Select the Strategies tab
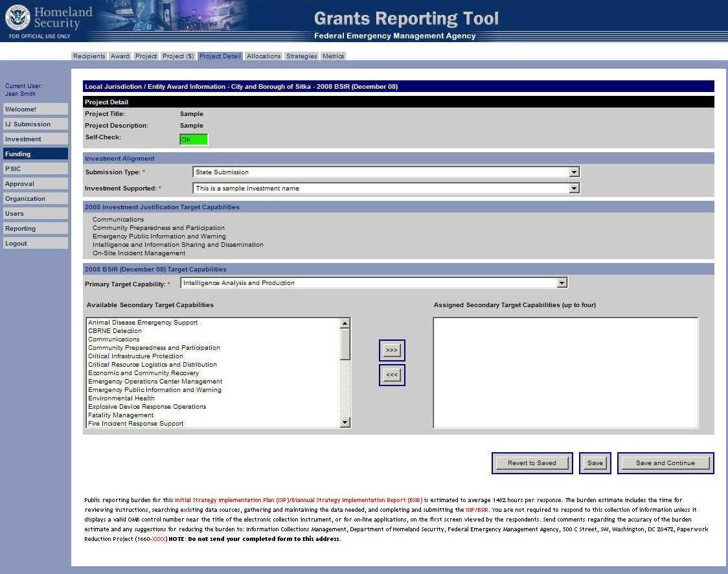Screen dimensions: 728x574 click(x=301, y=56)
